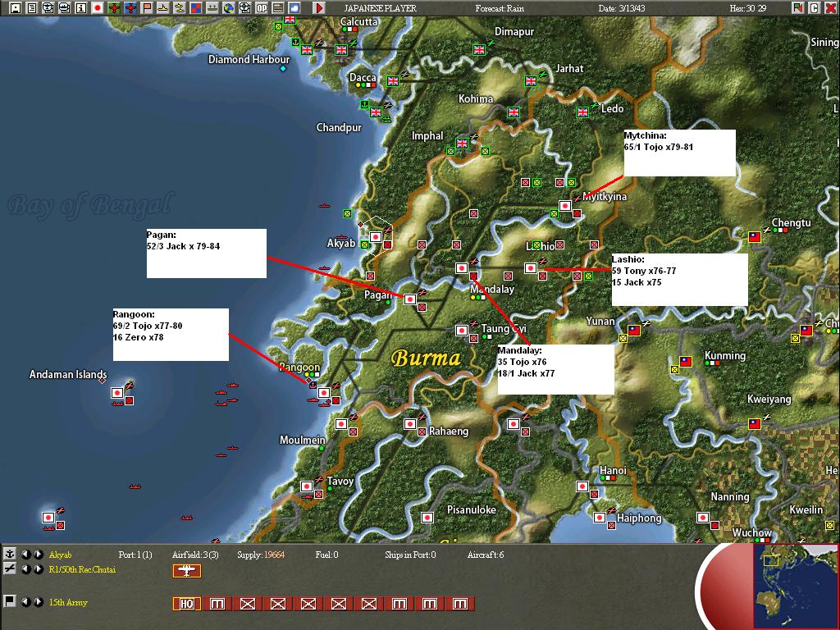Click the orange flag toolbar icon
The width and height of the screenshot is (840, 630).
pos(147,7)
